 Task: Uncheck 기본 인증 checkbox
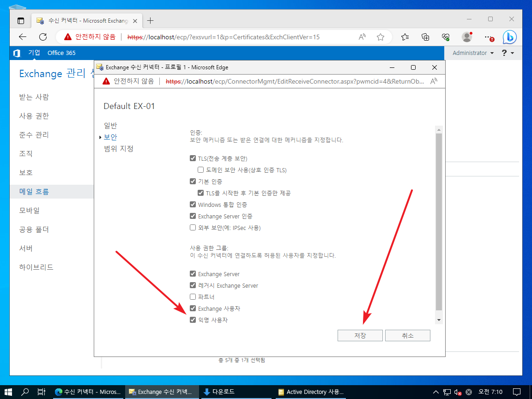193,181
